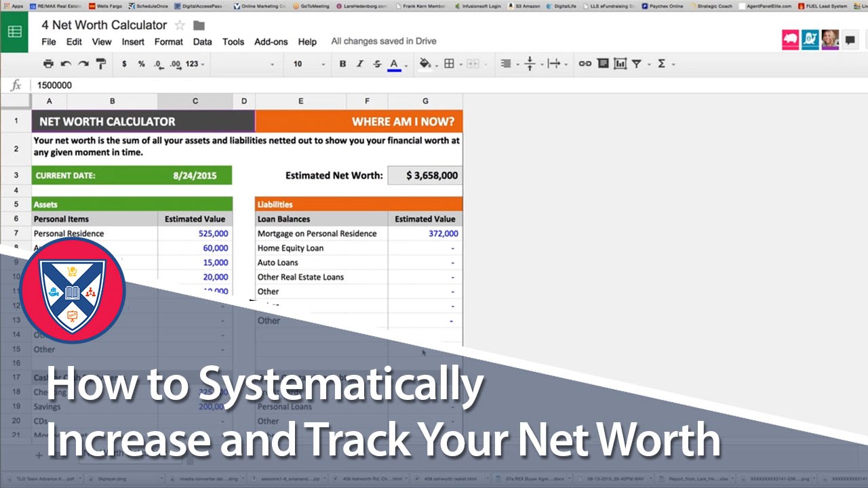Click the document title 4 Net Worth Calculator
868x488 pixels.
point(104,25)
